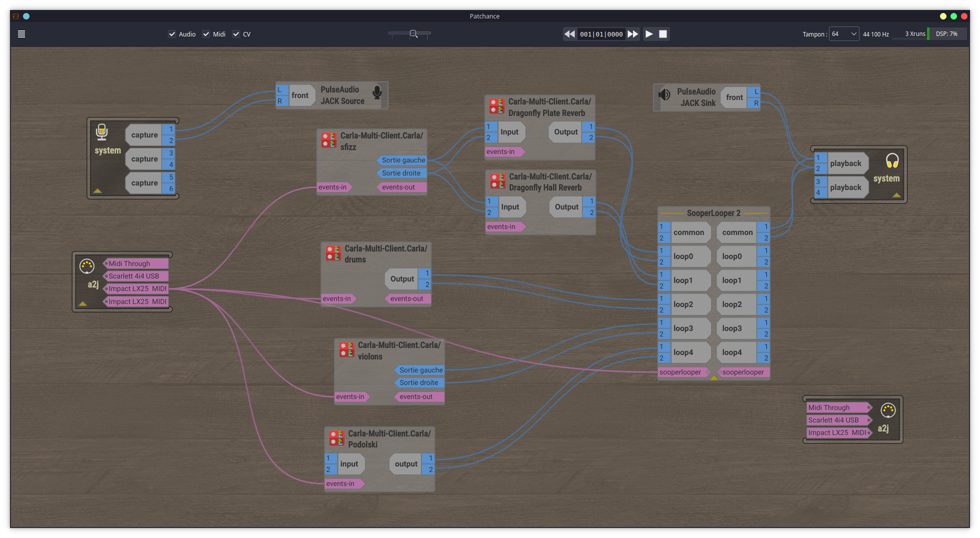This screenshot has width=980, height=538.
Task: Click the transport position display 001|01|0000
Action: 601,34
